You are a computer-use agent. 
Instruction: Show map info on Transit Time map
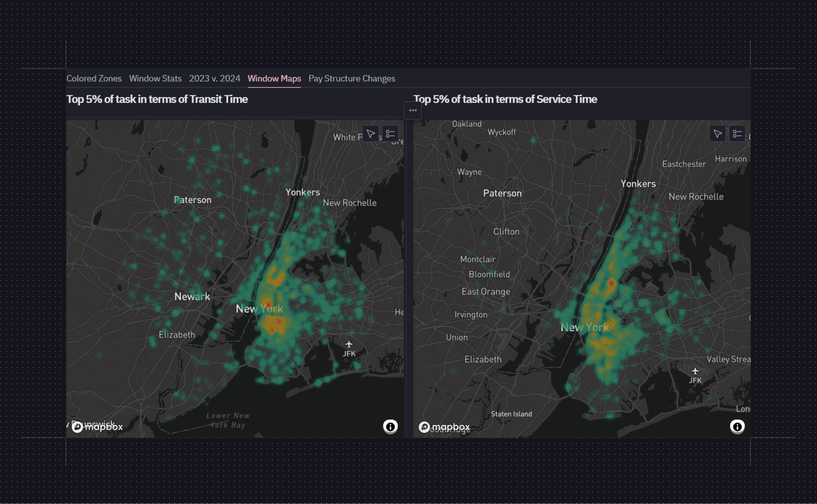[390, 426]
